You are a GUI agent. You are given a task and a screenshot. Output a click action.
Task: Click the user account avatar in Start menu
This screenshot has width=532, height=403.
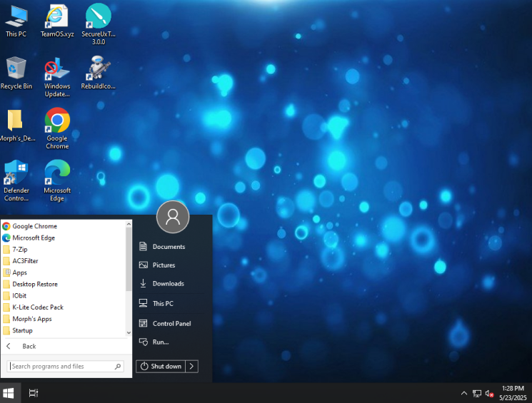tap(173, 217)
